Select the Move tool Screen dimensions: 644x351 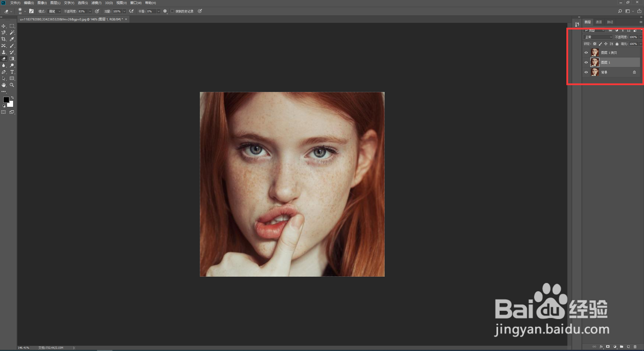(x=4, y=26)
